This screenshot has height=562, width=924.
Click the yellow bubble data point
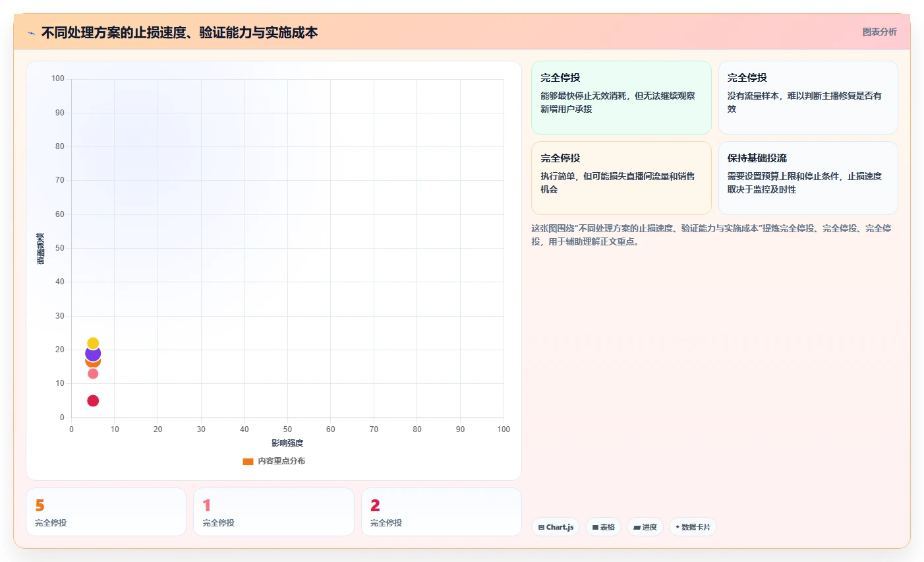[x=93, y=343]
